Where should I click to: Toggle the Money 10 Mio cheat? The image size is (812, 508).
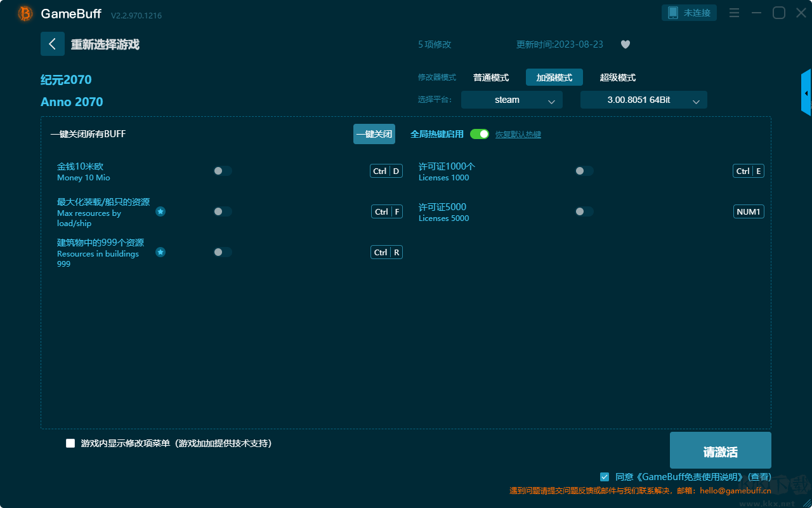[223, 171]
